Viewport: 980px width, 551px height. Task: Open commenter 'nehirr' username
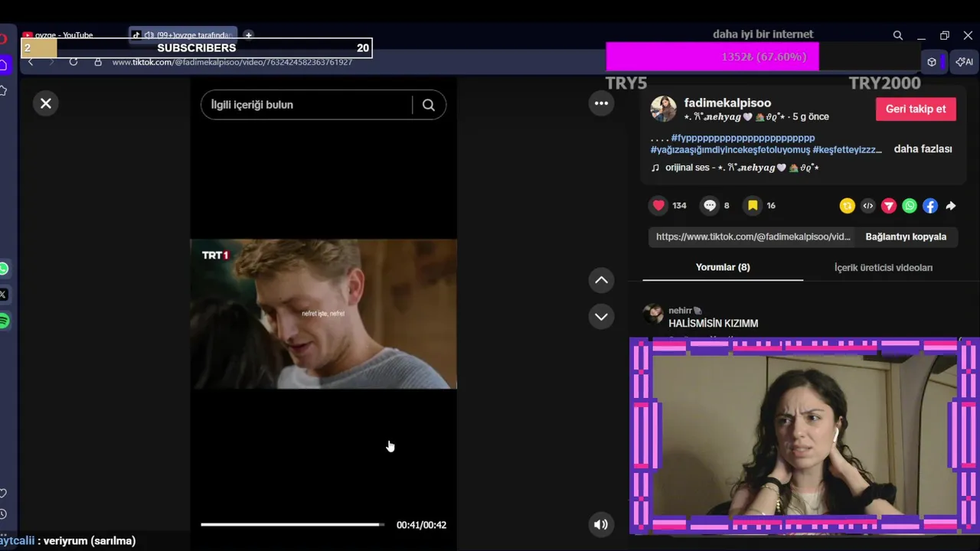tap(680, 311)
